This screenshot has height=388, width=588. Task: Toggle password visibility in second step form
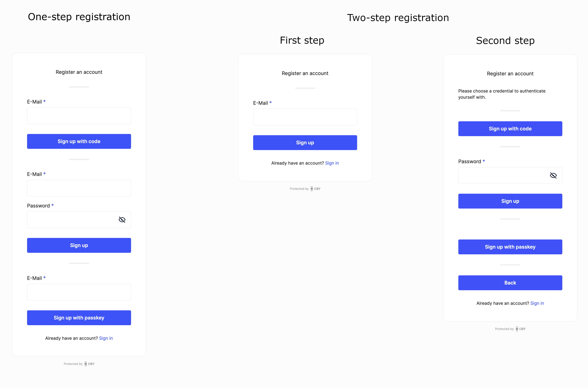(553, 175)
